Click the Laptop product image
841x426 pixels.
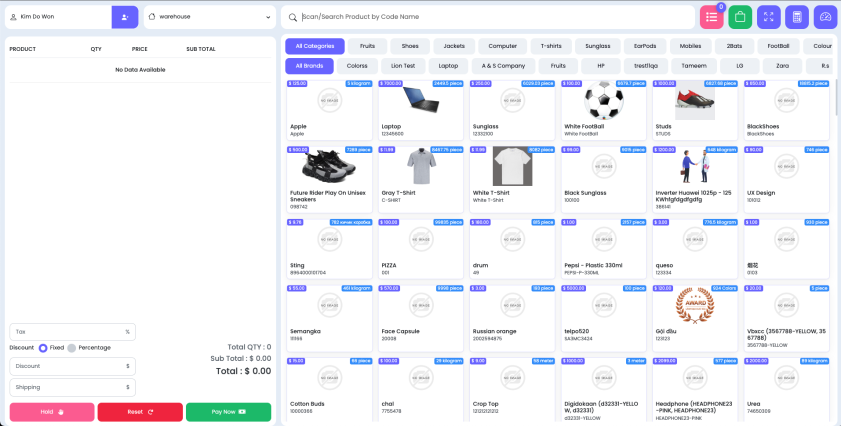coord(418,101)
